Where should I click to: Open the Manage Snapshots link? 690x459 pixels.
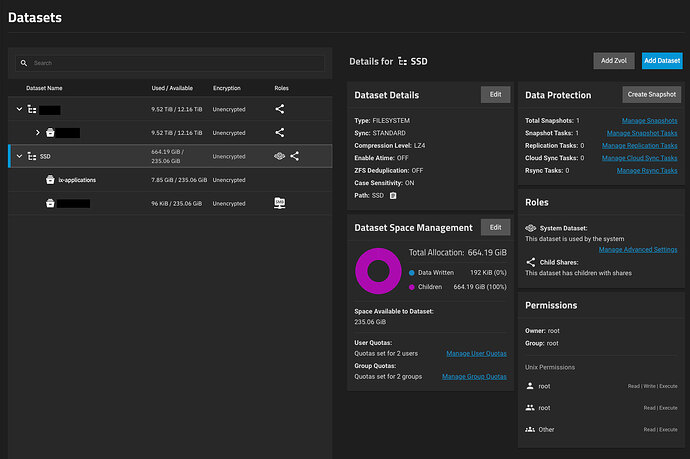click(x=650, y=121)
